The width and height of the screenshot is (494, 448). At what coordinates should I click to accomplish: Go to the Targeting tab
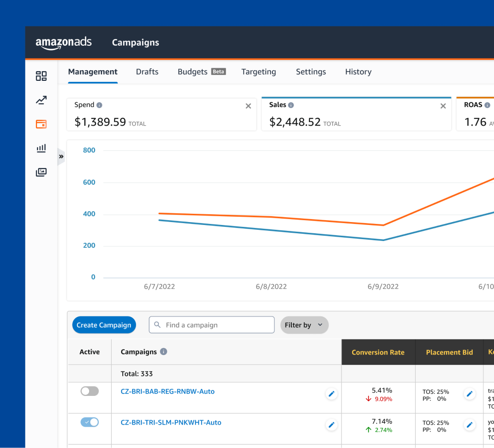pos(259,72)
